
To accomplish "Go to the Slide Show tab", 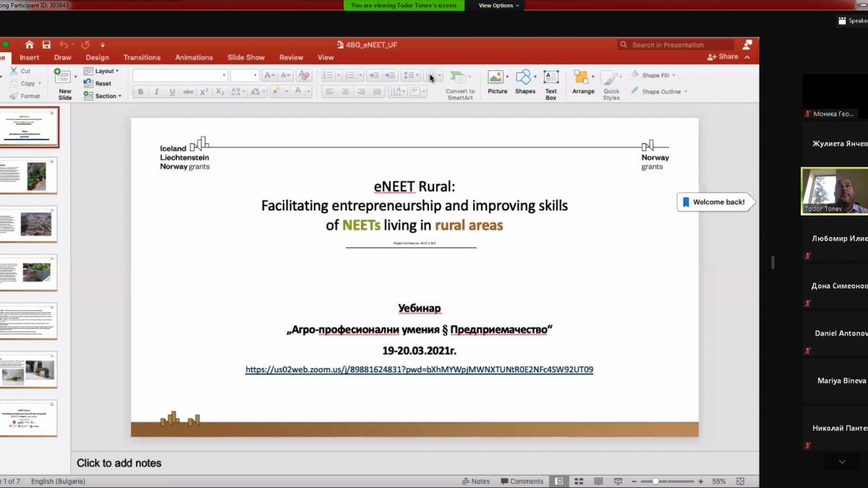I will [246, 58].
